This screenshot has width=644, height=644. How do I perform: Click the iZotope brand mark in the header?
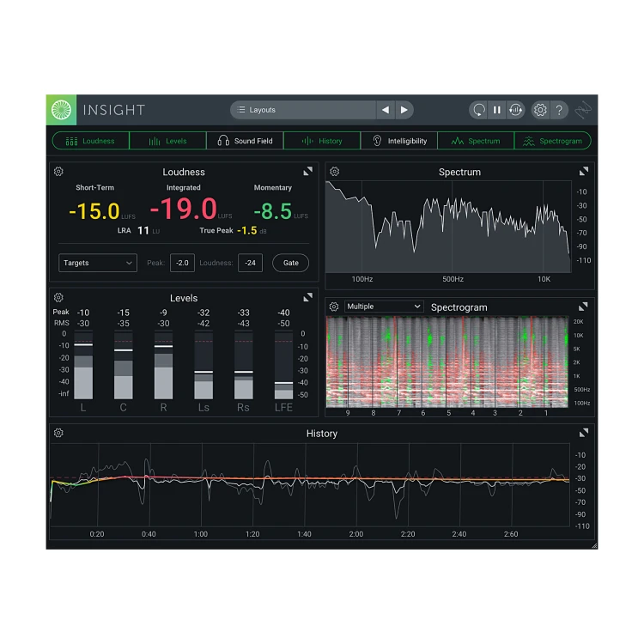583,110
